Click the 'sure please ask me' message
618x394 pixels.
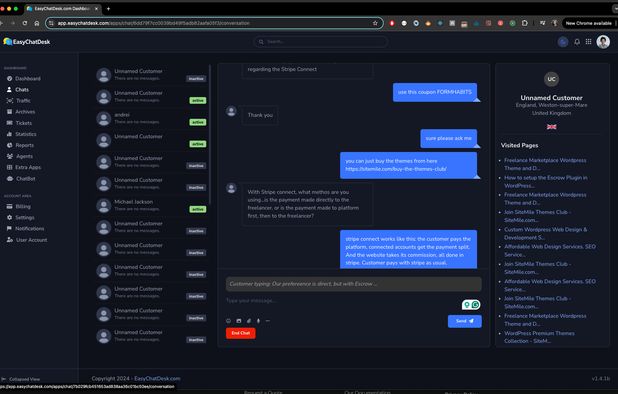pos(449,138)
